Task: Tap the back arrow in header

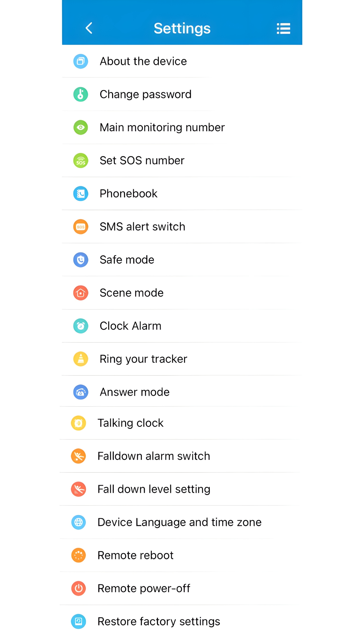Action: tap(89, 28)
